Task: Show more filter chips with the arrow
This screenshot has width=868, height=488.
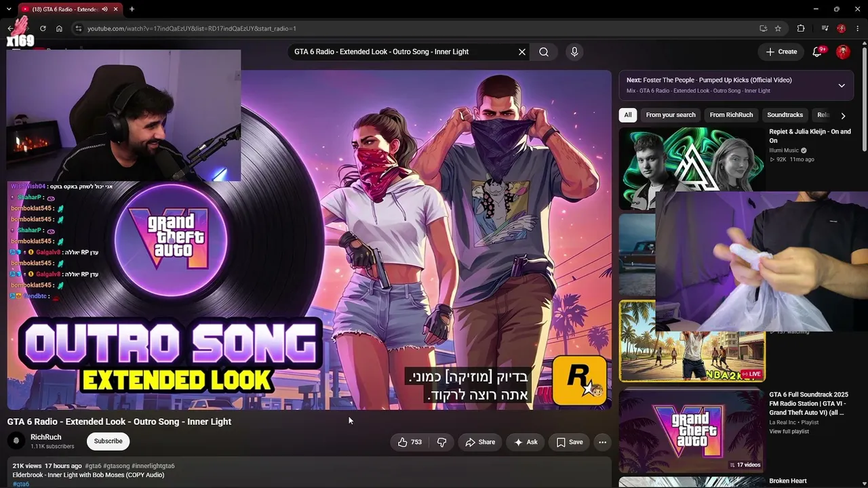Action: click(843, 115)
